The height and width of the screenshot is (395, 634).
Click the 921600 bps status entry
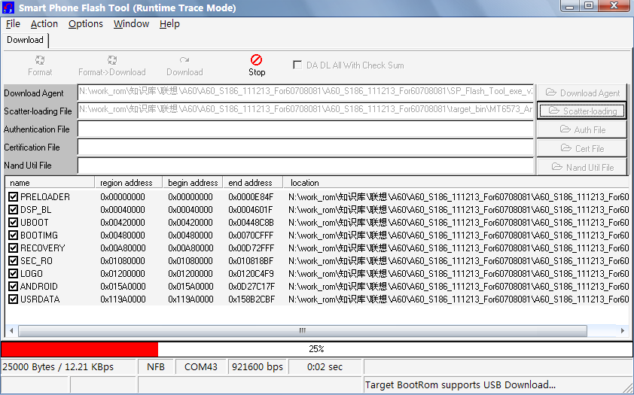pos(257,367)
